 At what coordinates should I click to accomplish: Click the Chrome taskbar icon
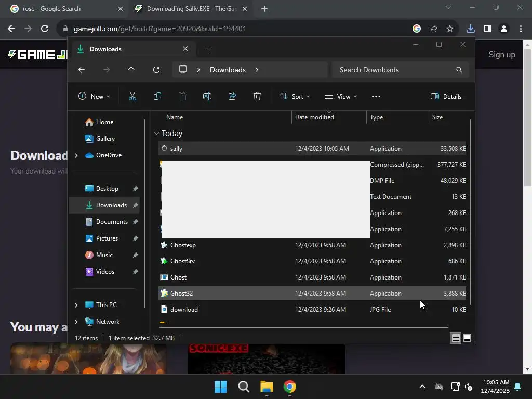point(290,387)
